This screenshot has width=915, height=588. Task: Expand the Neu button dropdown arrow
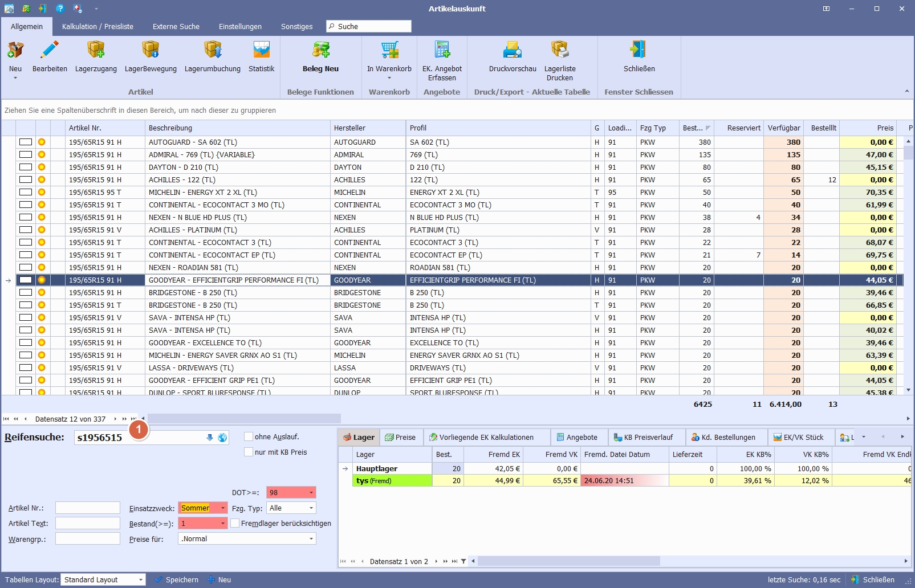point(15,78)
